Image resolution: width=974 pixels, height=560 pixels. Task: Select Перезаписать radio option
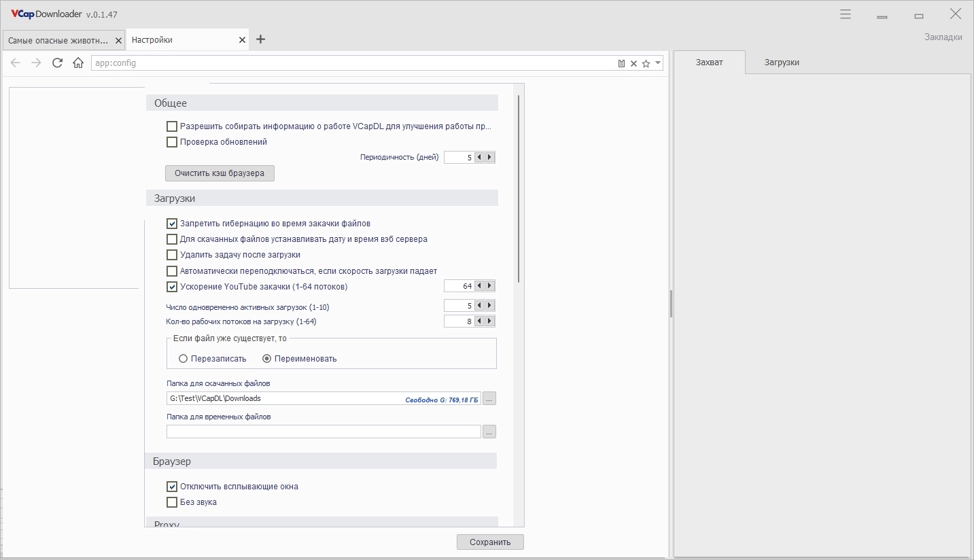(x=183, y=358)
